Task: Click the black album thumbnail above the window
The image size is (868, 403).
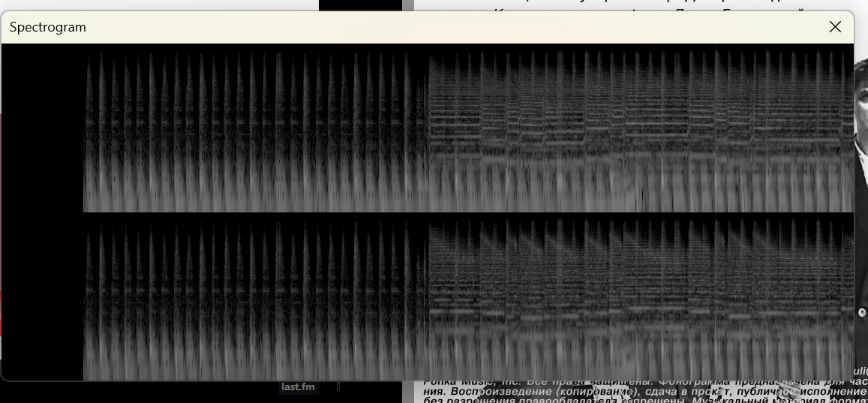Action: click(360, 5)
